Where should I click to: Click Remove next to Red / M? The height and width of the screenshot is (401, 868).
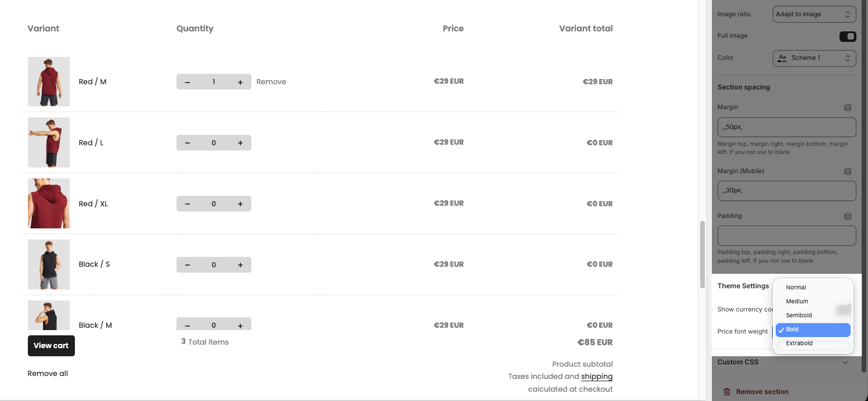click(x=271, y=82)
